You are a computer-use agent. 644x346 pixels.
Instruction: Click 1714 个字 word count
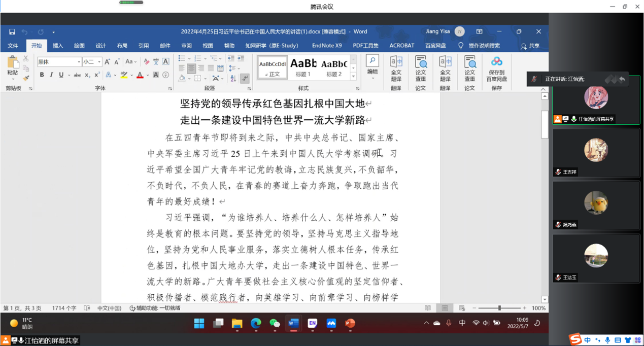pos(64,308)
